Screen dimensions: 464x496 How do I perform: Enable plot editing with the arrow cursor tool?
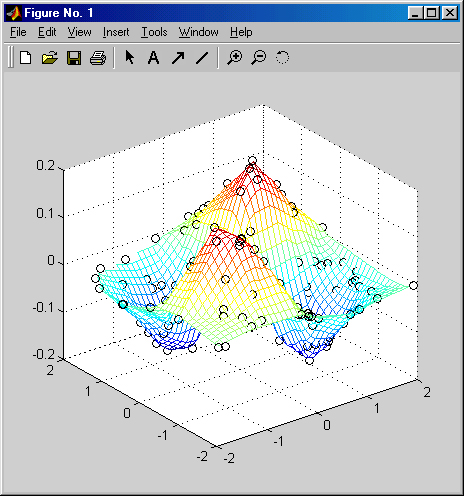[x=130, y=58]
